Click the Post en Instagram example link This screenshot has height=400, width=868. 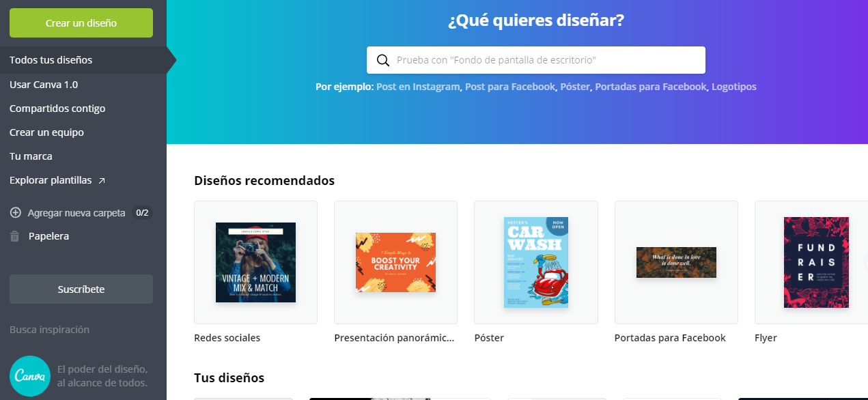418,87
